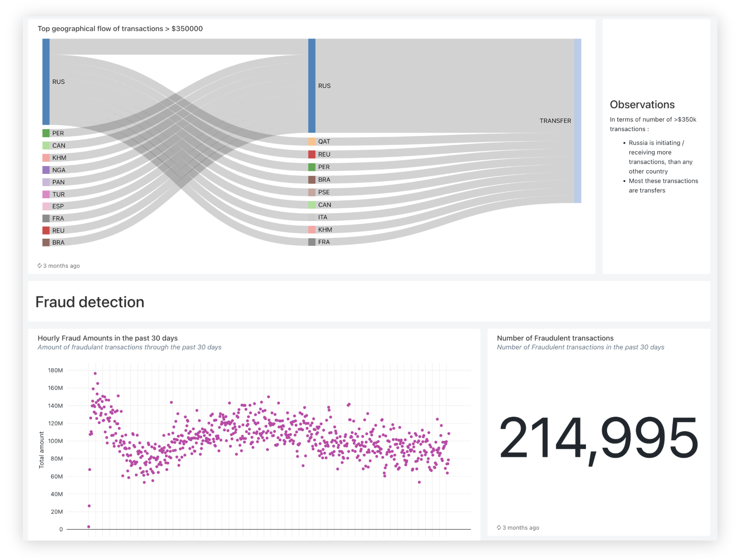Select the TRANSFER light blue node
The height and width of the screenshot is (560, 738).
coord(577,120)
